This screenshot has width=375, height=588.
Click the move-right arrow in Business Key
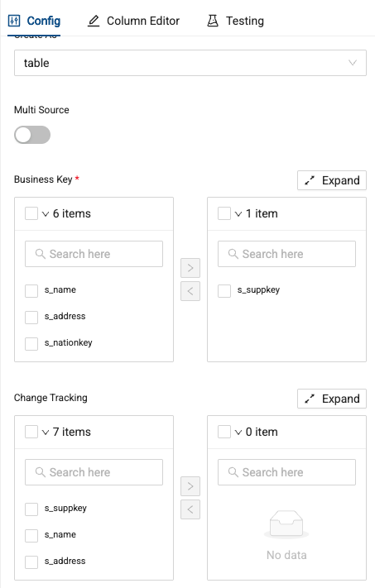click(x=190, y=268)
